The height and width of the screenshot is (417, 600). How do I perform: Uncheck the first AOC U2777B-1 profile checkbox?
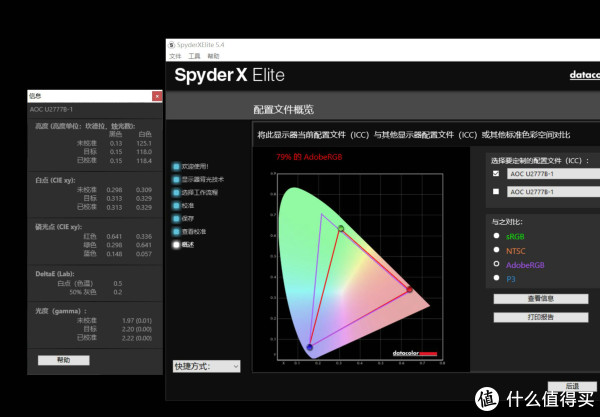[496, 173]
